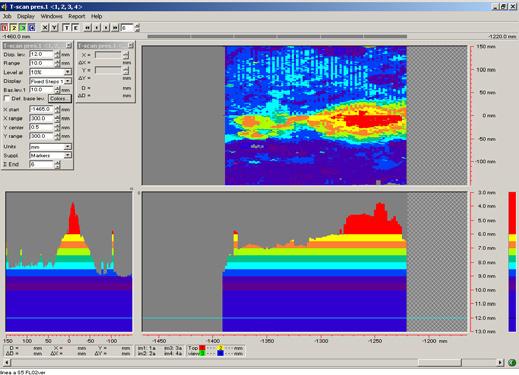519x375 pixels.
Task: Select the red image 1 toolbar icon
Action: tap(5, 28)
